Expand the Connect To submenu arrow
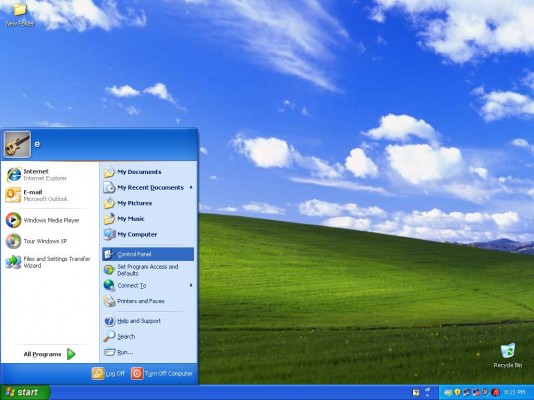534x400 pixels. click(x=191, y=285)
